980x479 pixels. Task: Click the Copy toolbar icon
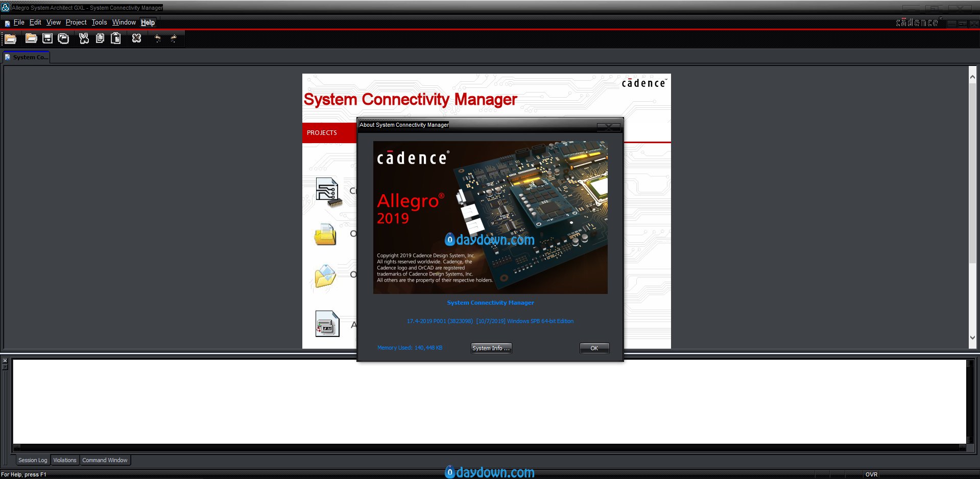pos(100,38)
